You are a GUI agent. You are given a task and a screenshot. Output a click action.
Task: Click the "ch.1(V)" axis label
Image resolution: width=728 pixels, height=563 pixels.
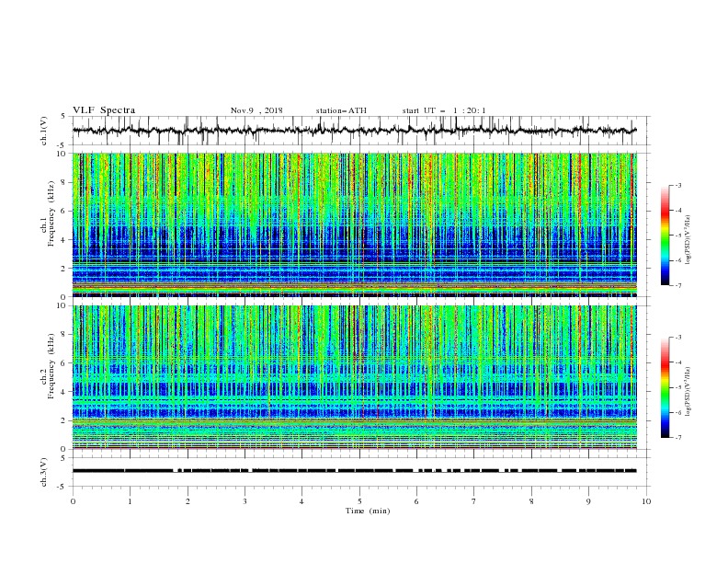pyautogui.click(x=44, y=131)
